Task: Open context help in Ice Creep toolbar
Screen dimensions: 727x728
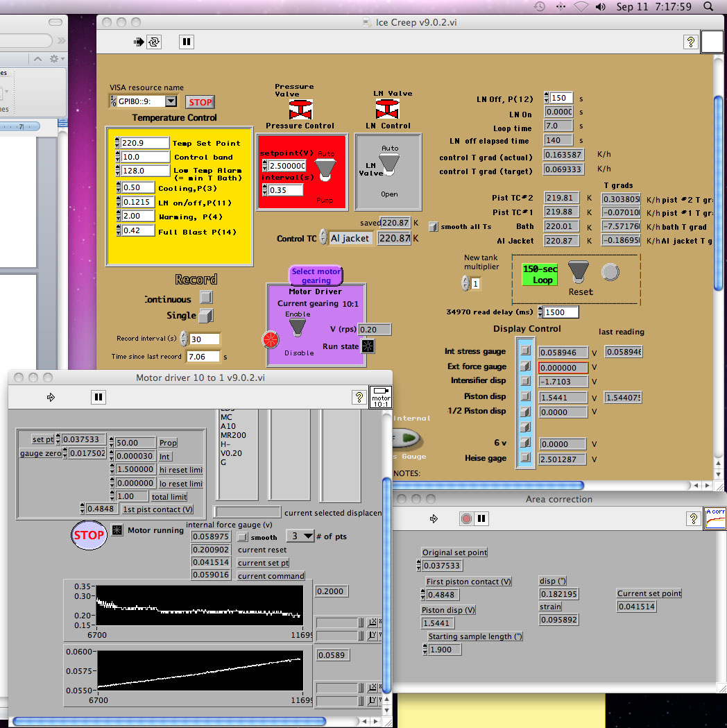Action: pyautogui.click(x=690, y=42)
